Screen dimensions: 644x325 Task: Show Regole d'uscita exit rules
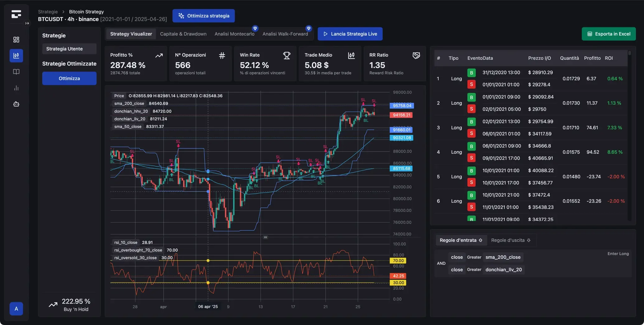pyautogui.click(x=511, y=240)
